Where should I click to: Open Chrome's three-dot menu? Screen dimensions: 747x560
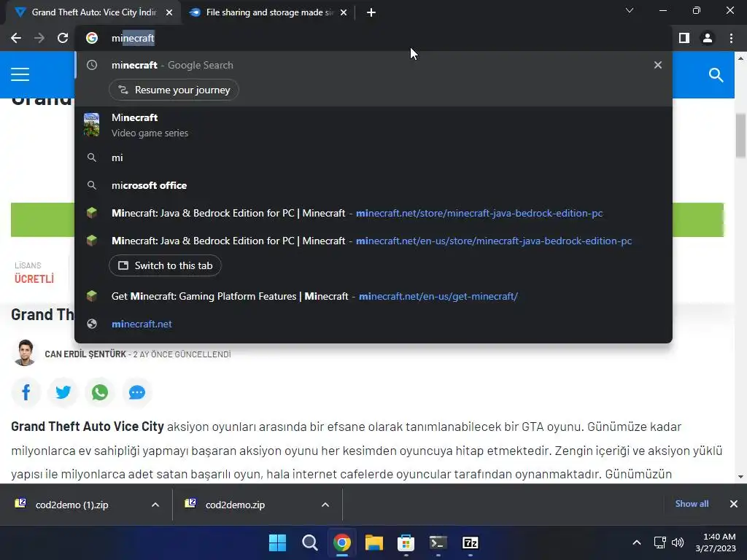tap(731, 38)
